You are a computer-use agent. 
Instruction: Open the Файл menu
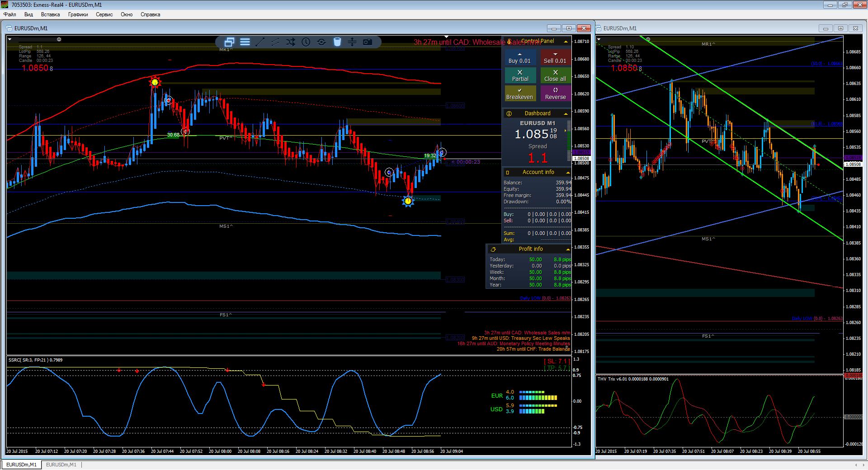coord(9,14)
